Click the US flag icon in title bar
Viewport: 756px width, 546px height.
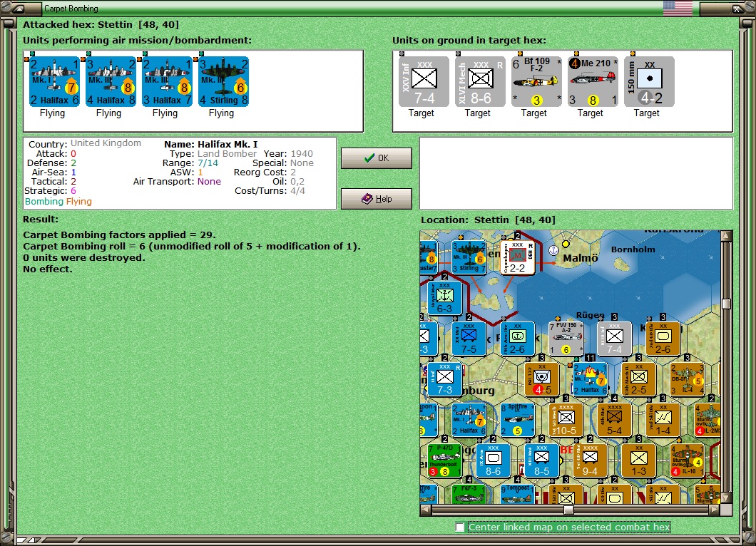[x=678, y=8]
